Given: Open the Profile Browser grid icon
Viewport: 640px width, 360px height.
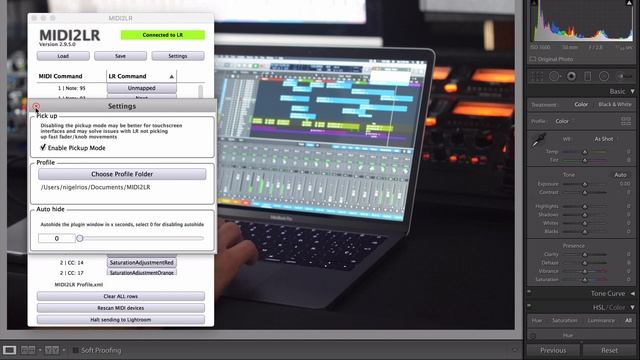Looking at the screenshot, I should point(626,121).
